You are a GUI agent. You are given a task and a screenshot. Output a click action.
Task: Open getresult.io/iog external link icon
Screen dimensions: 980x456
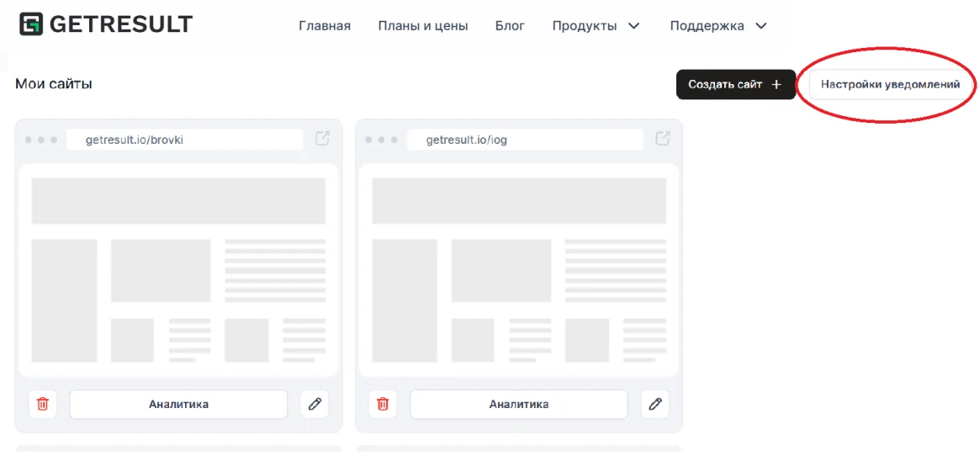pos(663,138)
